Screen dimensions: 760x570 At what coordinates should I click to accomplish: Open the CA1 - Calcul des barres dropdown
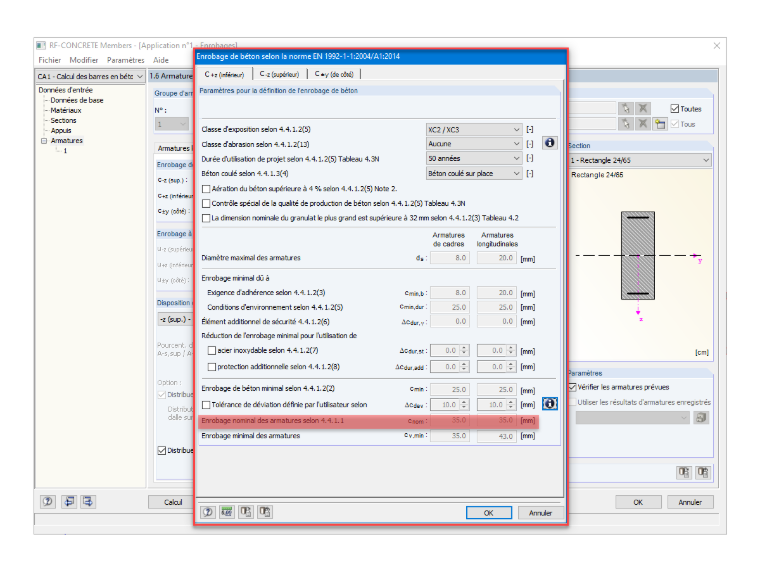click(90, 76)
